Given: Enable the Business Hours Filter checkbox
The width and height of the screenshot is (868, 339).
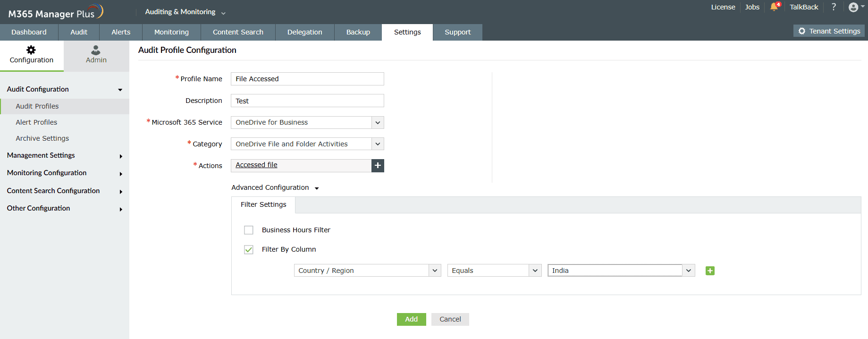Looking at the screenshot, I should [249, 230].
